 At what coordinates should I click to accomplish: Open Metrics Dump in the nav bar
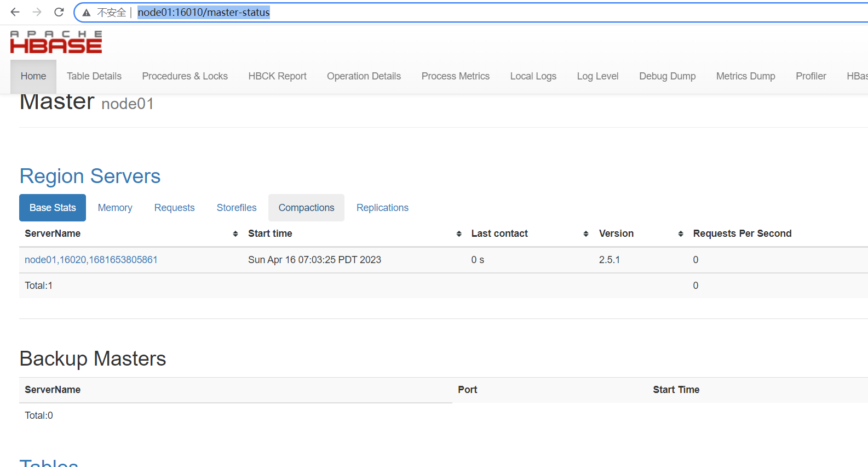click(746, 76)
